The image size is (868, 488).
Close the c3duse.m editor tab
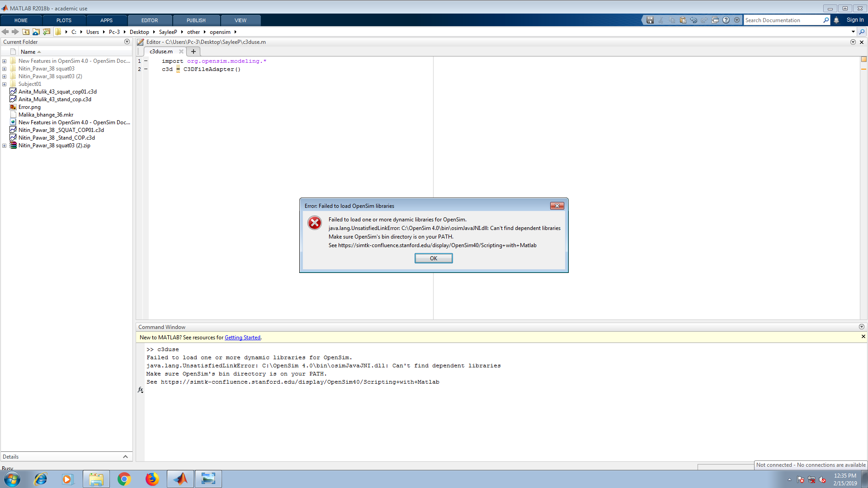181,52
